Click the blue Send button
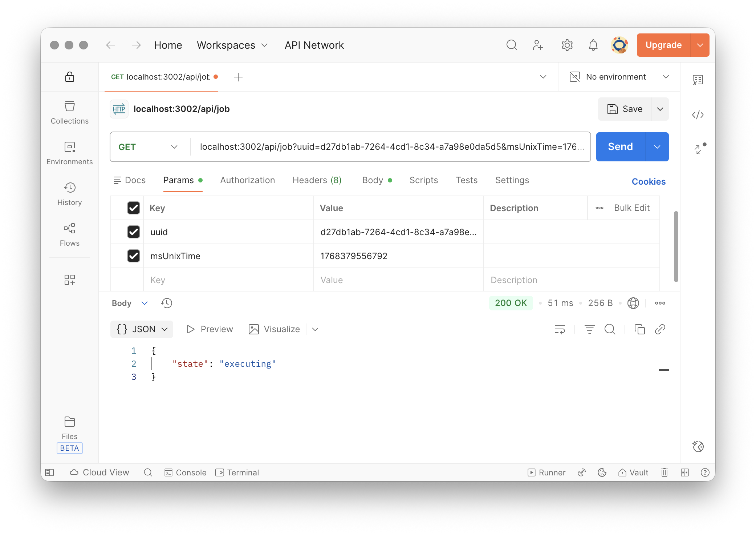 pos(620,147)
